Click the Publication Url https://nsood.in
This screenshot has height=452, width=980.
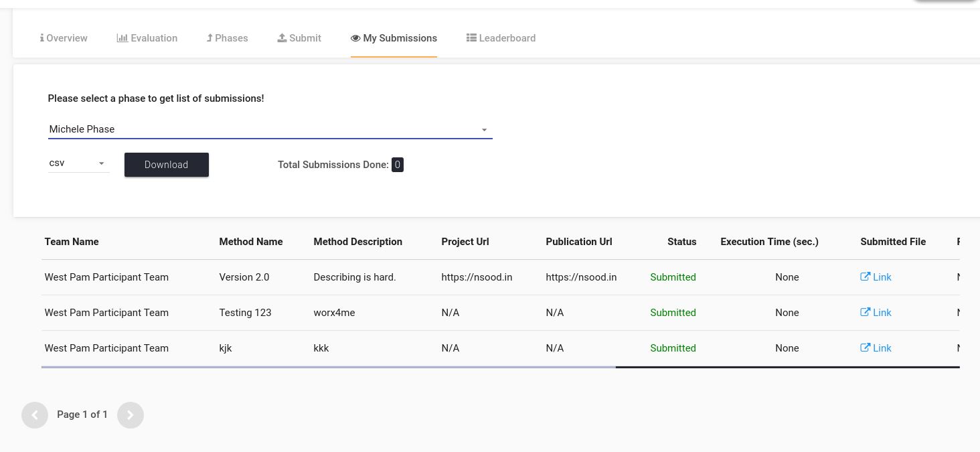point(581,277)
